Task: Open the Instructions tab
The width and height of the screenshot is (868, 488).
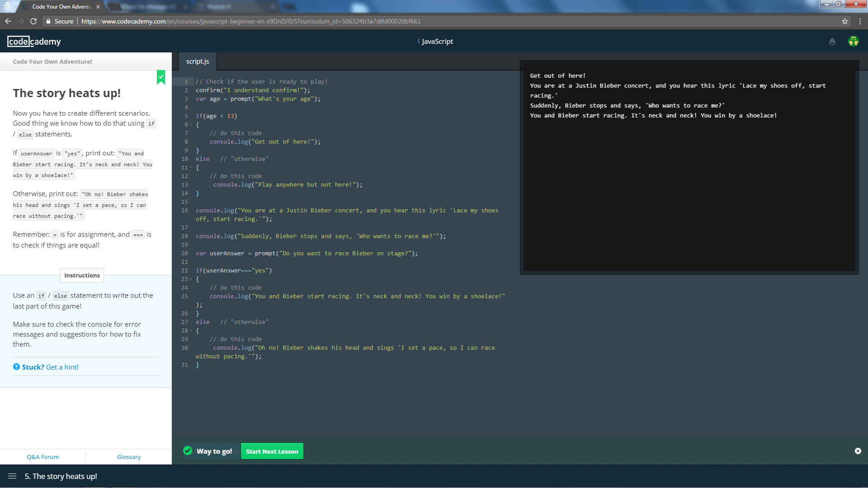Action: point(82,275)
